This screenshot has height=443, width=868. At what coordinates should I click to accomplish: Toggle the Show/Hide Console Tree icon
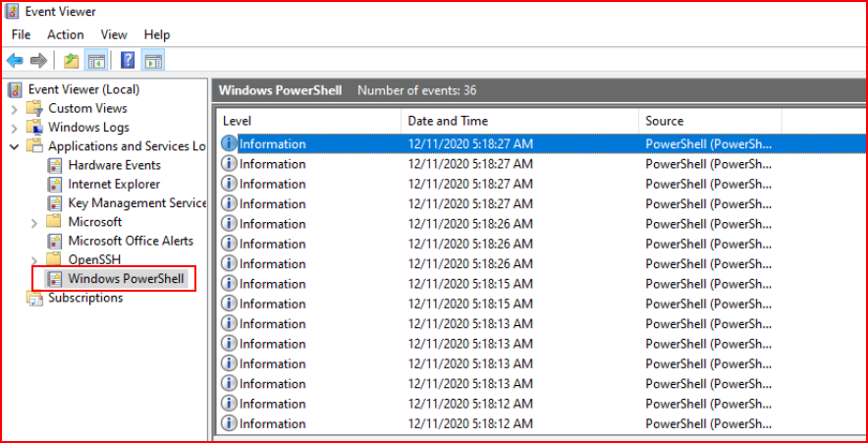(x=95, y=60)
